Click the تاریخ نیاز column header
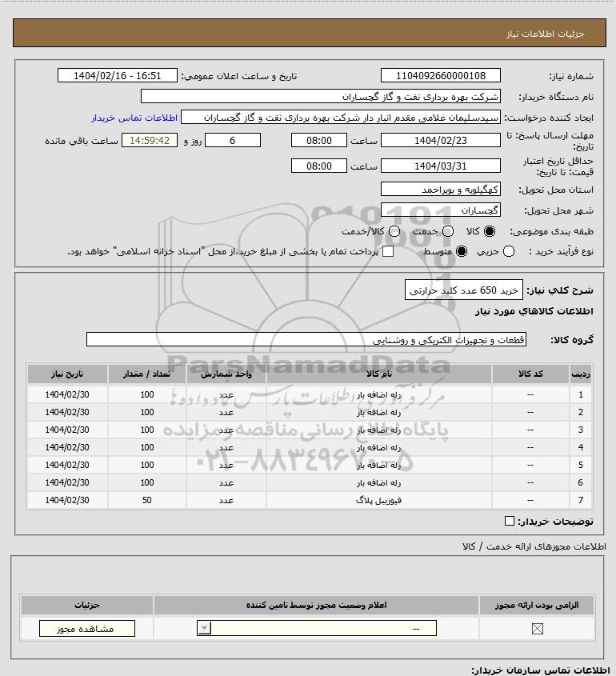 pos(67,374)
